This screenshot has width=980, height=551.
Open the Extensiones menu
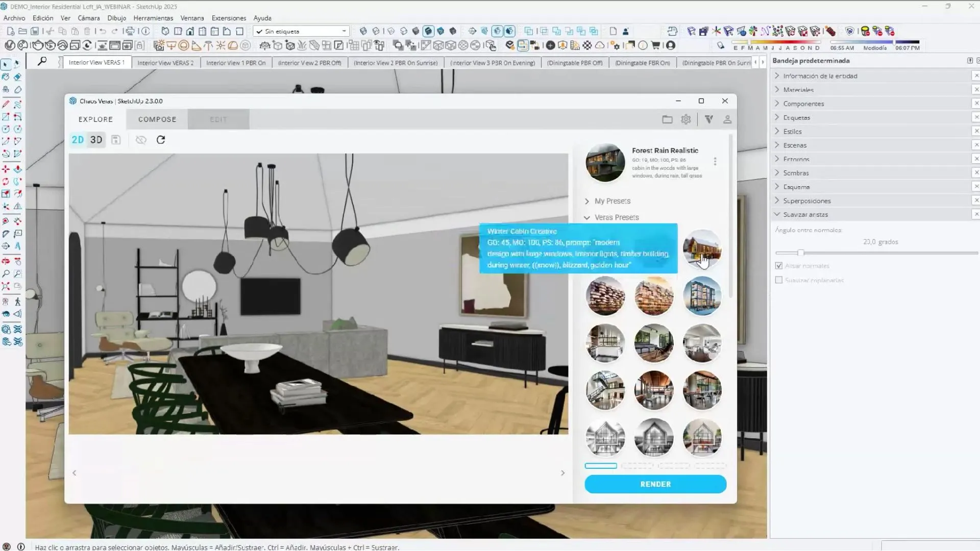(229, 18)
